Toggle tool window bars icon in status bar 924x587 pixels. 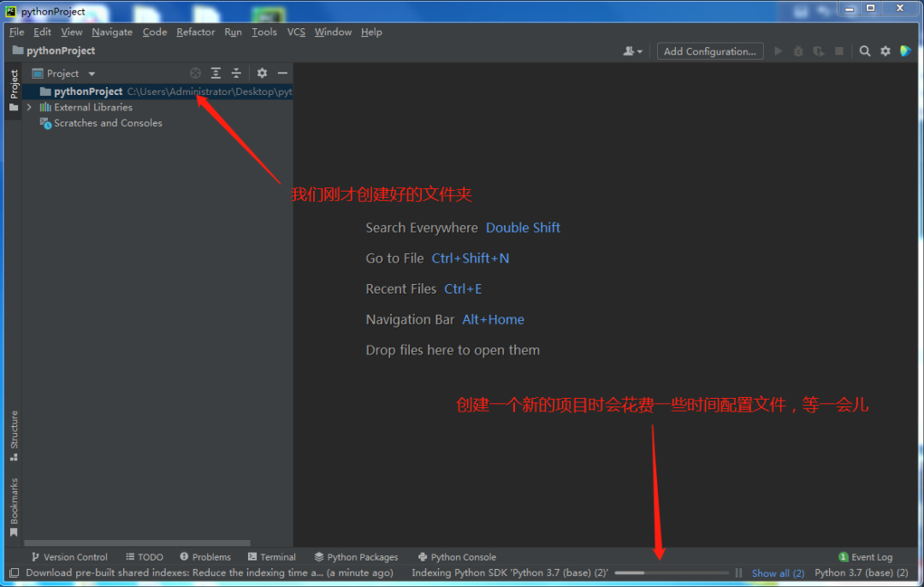(x=15, y=572)
